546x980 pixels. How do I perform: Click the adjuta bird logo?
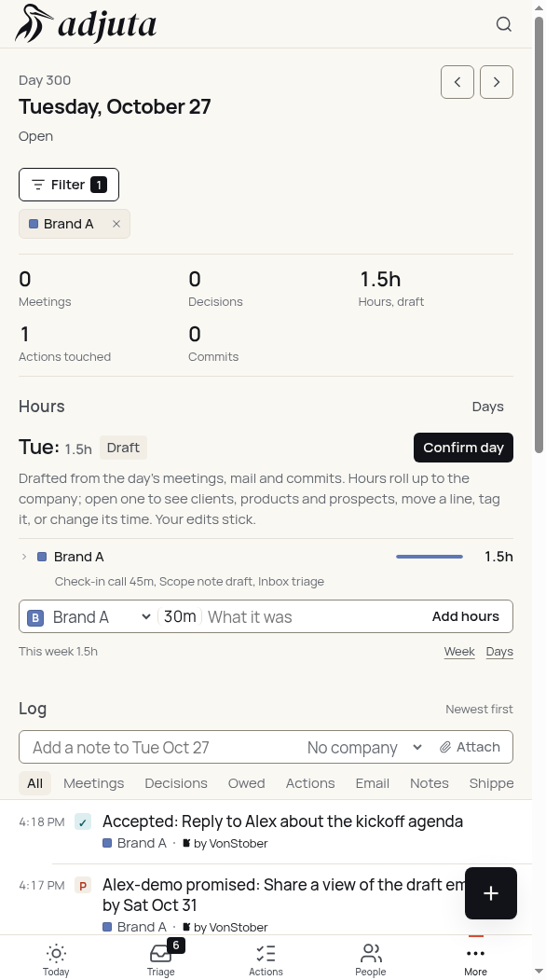coord(87,23)
